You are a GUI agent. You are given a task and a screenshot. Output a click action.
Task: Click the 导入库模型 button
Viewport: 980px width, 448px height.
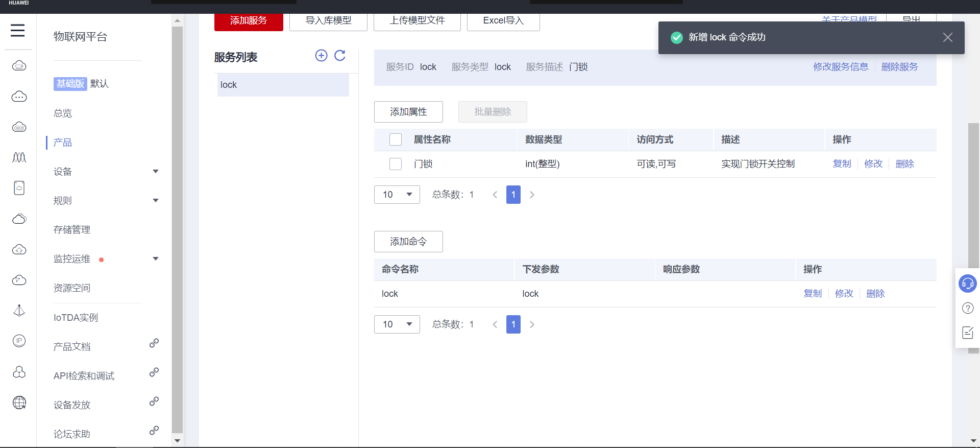[x=328, y=21]
